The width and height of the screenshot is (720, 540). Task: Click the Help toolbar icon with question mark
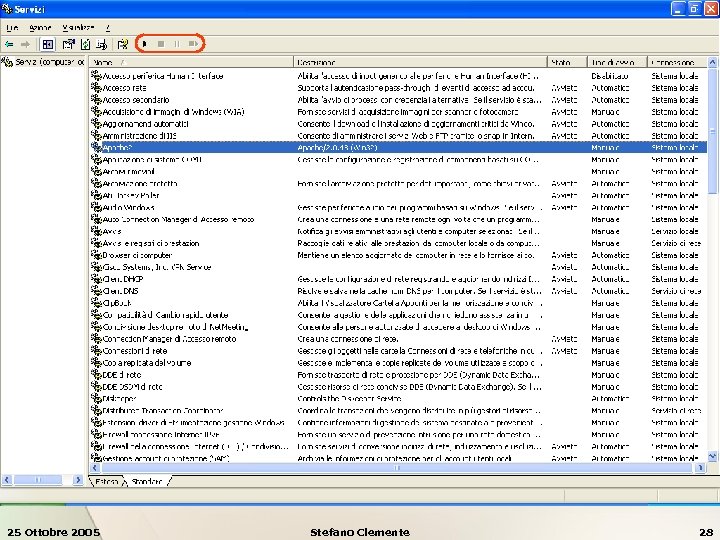pos(123,44)
